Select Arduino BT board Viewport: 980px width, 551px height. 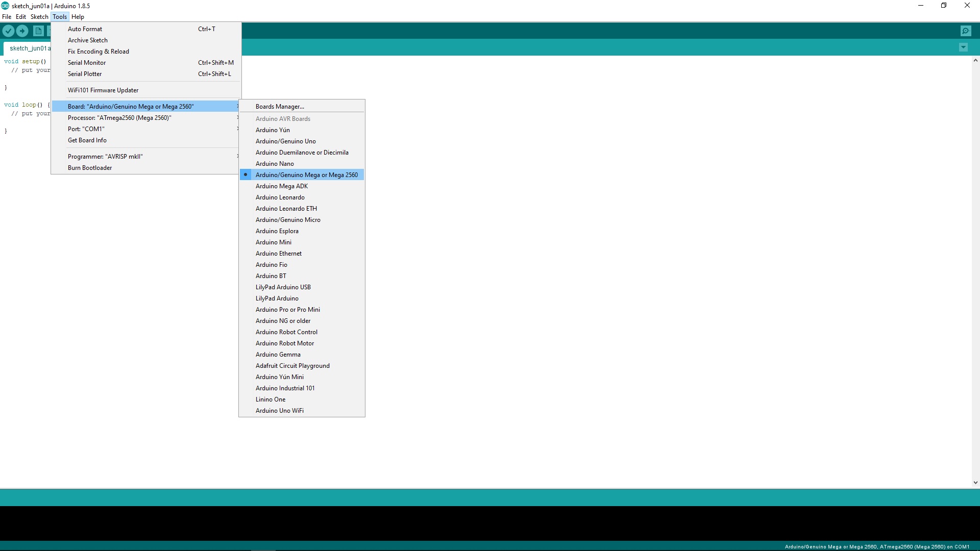tap(302, 276)
